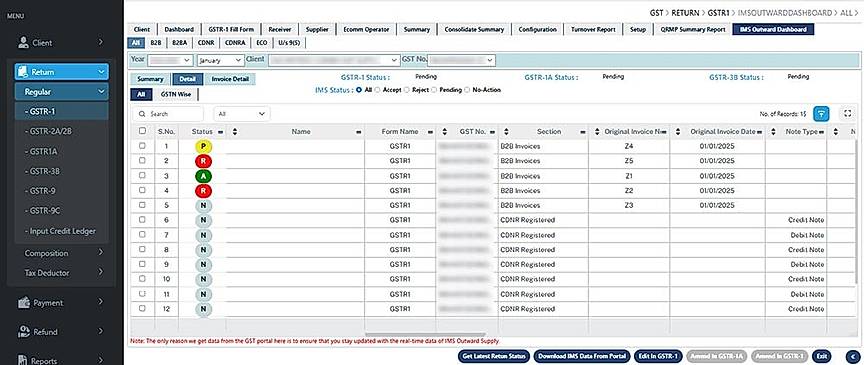This screenshot has height=365, width=864.
Task: Click Get Latest Return Status button
Action: pyautogui.click(x=494, y=356)
